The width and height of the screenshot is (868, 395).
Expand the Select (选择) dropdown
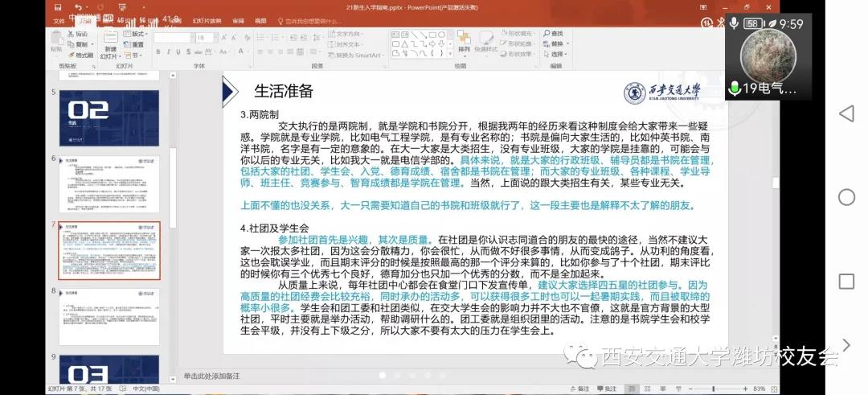558,54
